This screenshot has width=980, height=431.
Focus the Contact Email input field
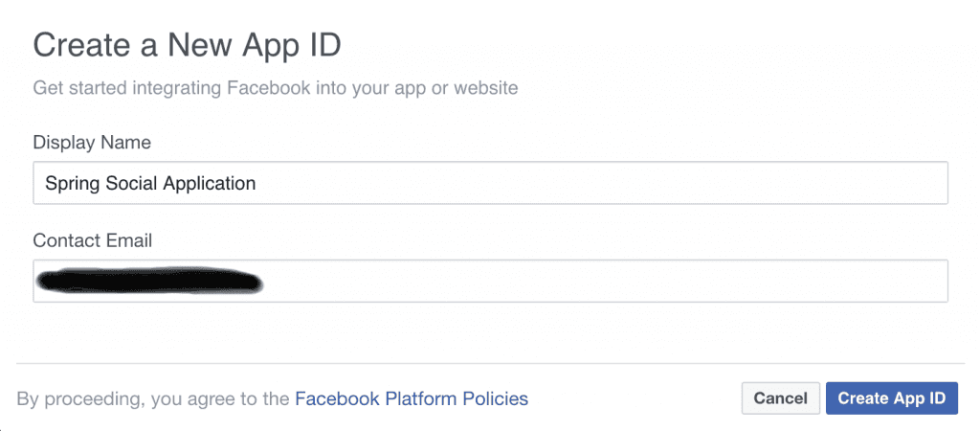coord(490,281)
